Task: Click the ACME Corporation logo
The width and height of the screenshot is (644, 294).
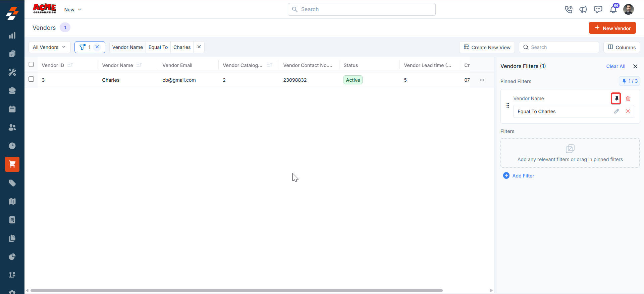Action: tap(45, 9)
